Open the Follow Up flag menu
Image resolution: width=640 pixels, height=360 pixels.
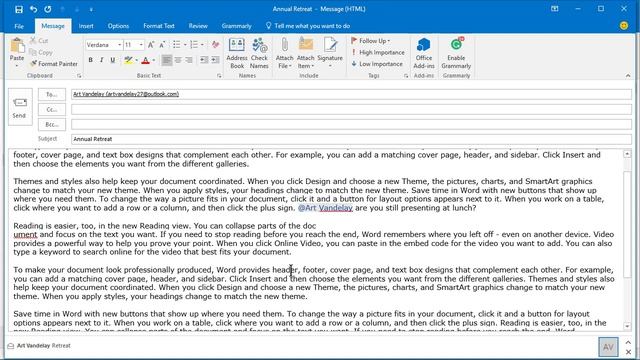pyautogui.click(x=371, y=41)
